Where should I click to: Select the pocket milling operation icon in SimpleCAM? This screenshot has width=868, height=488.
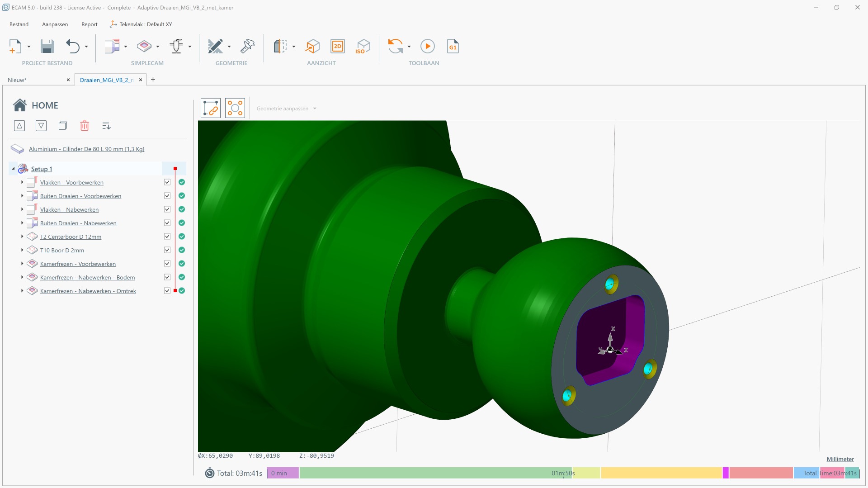(144, 46)
